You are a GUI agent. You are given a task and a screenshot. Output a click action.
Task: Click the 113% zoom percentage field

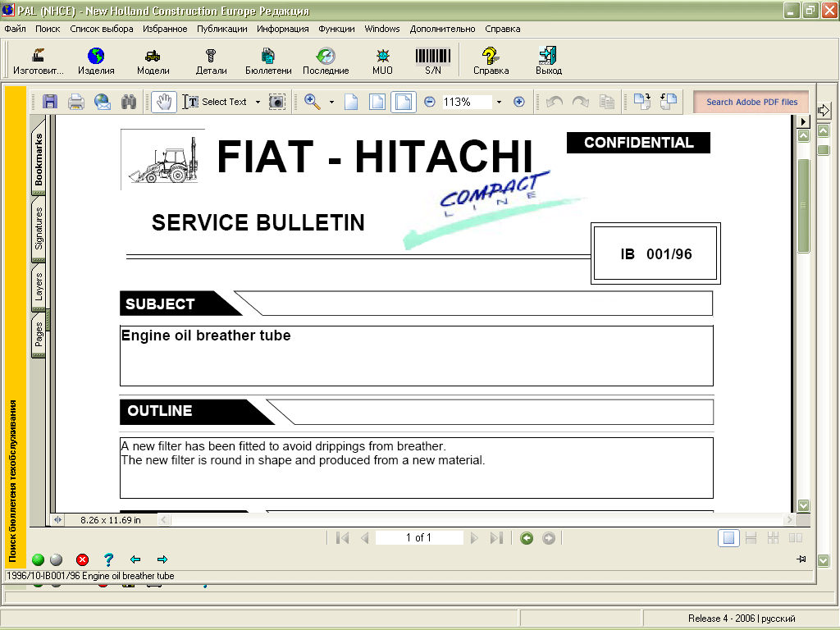[467, 102]
